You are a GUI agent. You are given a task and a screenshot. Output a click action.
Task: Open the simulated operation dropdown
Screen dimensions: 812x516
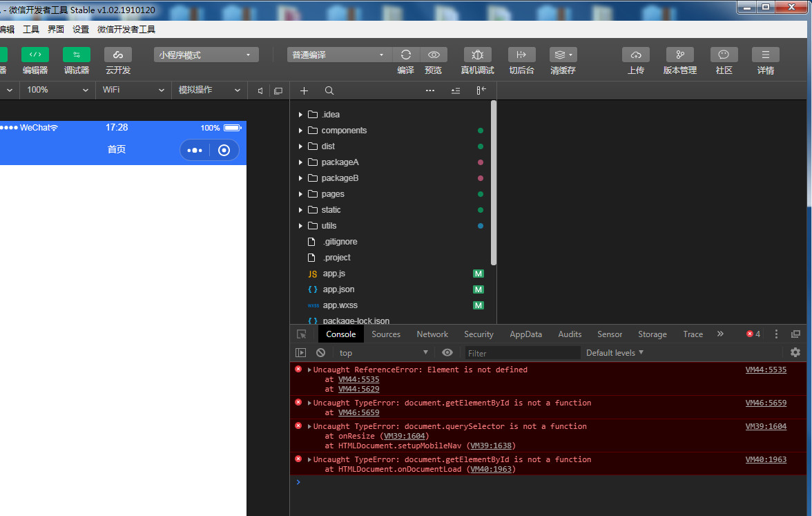pyautogui.click(x=209, y=90)
